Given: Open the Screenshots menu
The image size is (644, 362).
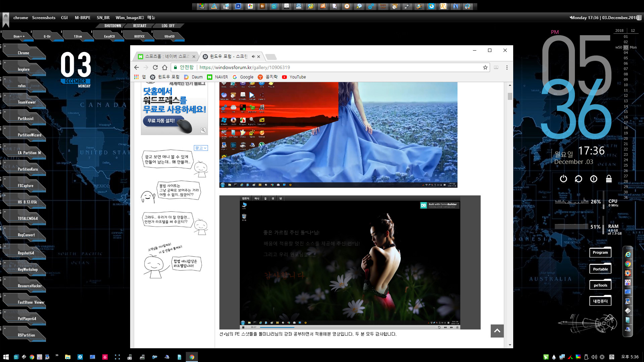Looking at the screenshot, I should click(44, 17).
